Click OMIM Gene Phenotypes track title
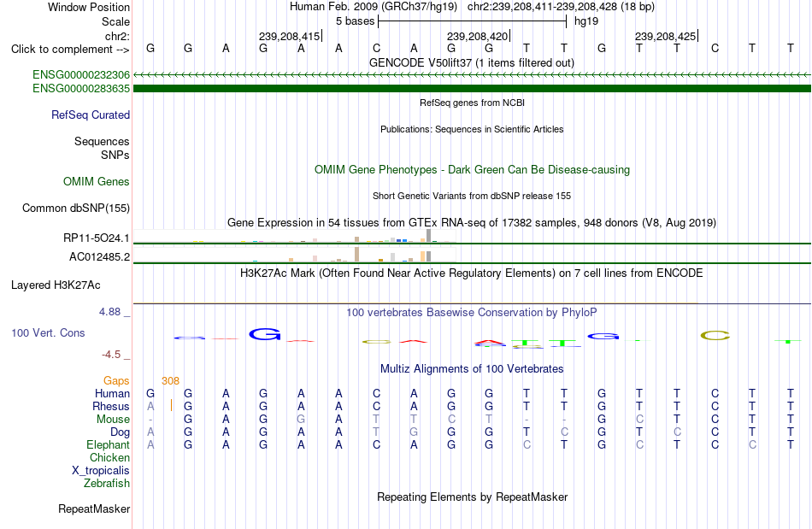The image size is (812, 529). point(472,170)
